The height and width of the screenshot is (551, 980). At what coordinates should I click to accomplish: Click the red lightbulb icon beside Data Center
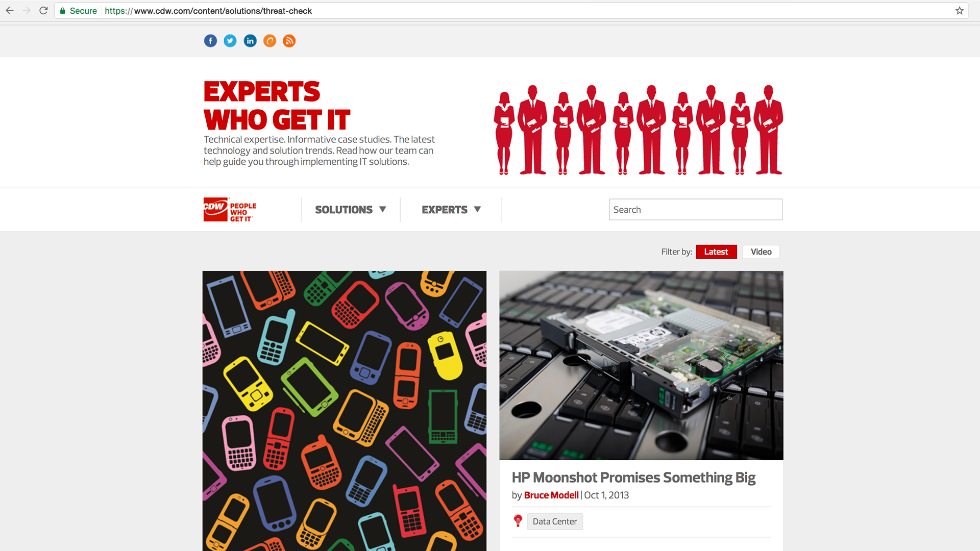[x=518, y=521]
